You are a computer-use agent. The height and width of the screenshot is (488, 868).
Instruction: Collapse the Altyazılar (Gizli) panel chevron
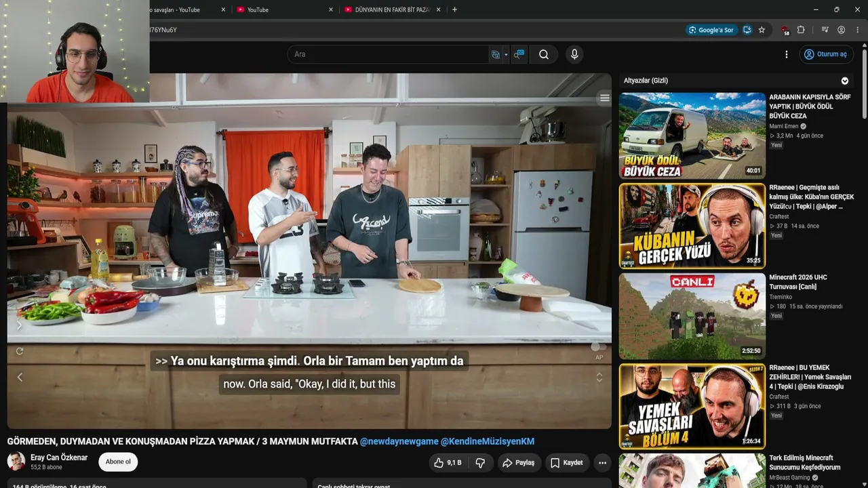point(845,81)
